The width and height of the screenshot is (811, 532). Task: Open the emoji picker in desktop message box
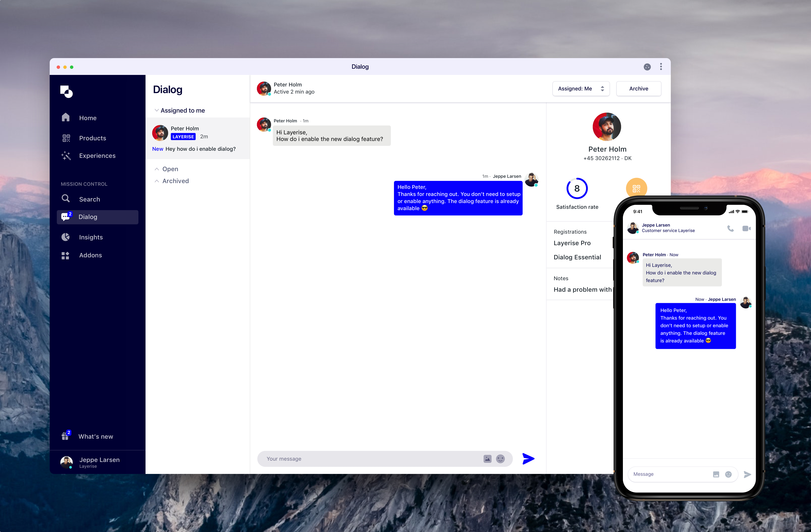(x=500, y=459)
